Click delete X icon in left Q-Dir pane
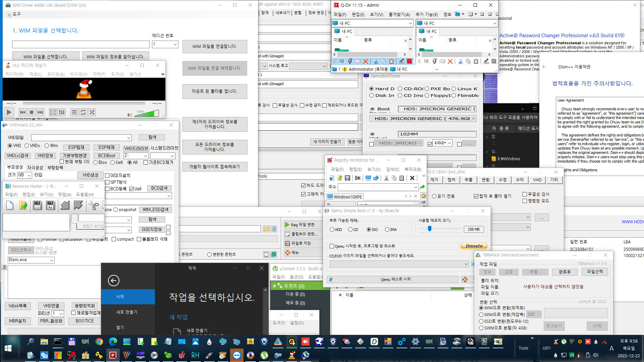This screenshot has width=644, height=362. 366,61
